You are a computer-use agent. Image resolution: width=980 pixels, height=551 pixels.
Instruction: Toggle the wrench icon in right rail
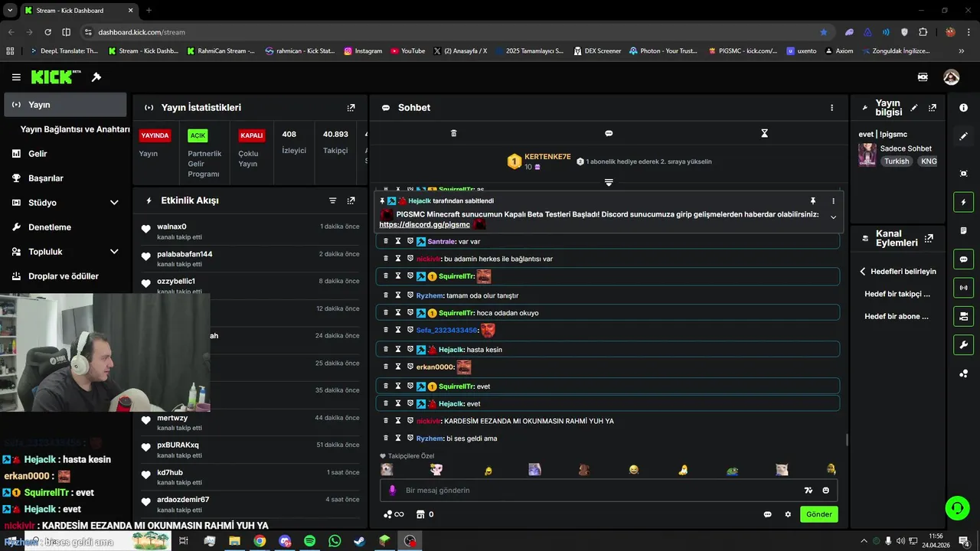click(x=963, y=344)
